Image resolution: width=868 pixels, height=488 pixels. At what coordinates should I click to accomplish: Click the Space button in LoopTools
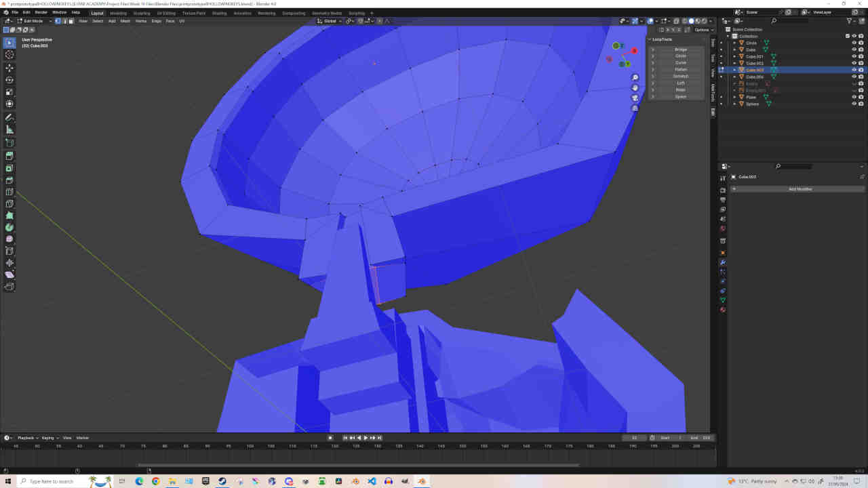(681, 97)
